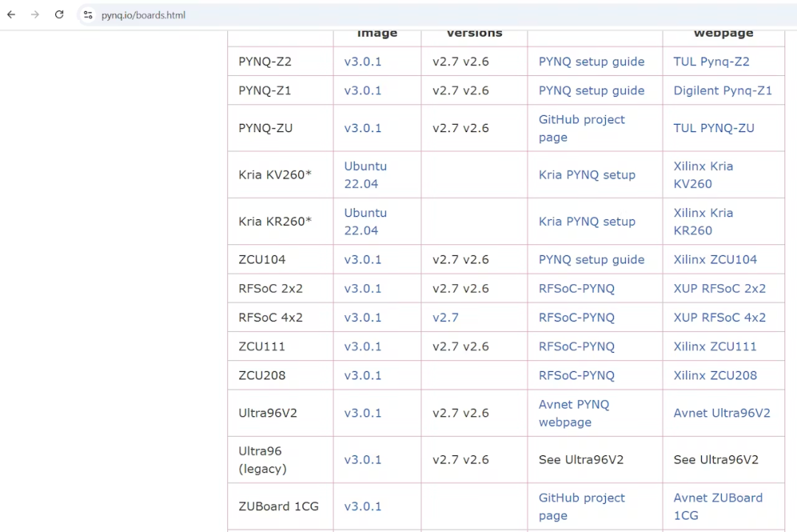Download v3.0.1 image for Ultra96V2
Screen dimensions: 797x532
pos(362,413)
